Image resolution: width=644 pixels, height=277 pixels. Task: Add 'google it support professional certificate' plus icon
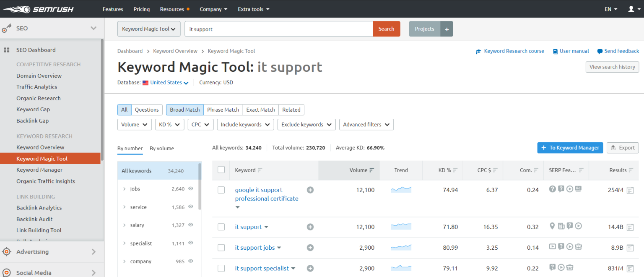pos(310,190)
